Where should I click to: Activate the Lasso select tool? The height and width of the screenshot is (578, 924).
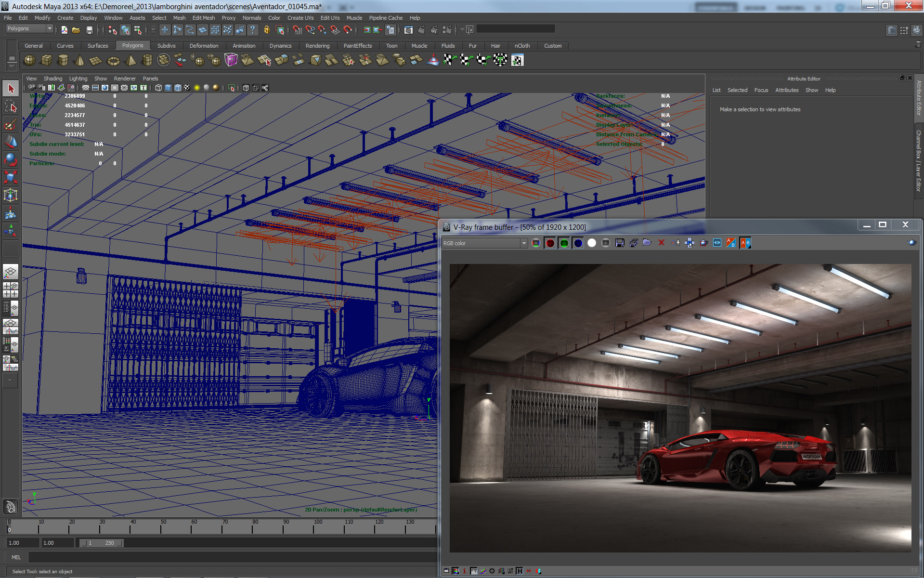pos(11,106)
